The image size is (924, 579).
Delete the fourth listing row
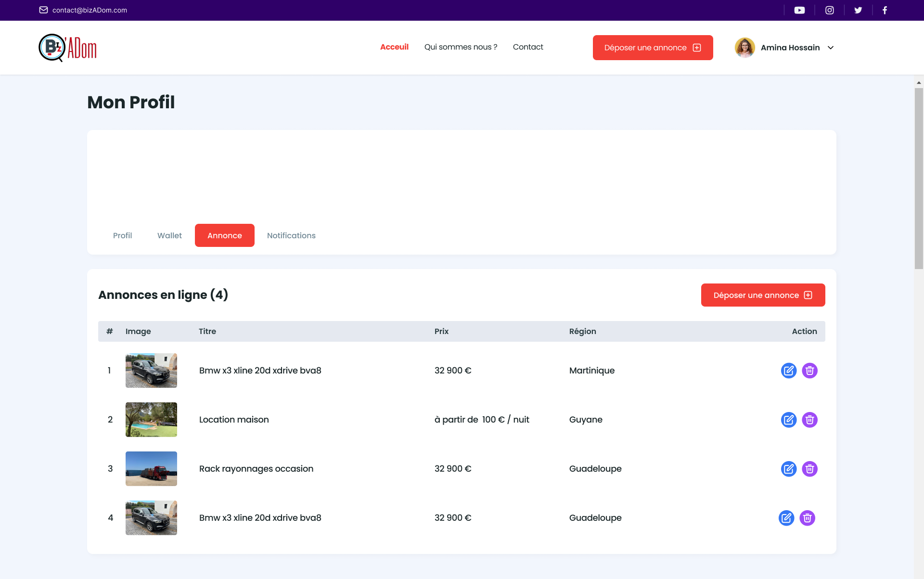(807, 518)
